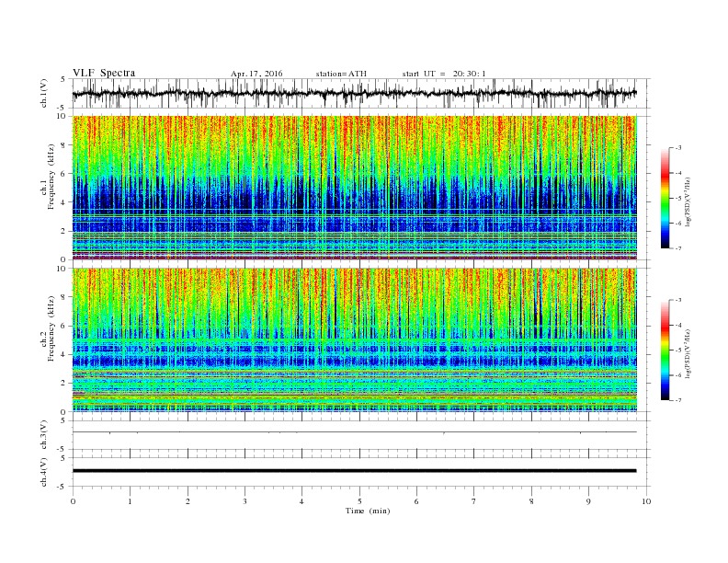Click the ch.1 frequency tick label '4'
Image resolution: width=728 pixels, height=563 pixels.
(x=64, y=202)
